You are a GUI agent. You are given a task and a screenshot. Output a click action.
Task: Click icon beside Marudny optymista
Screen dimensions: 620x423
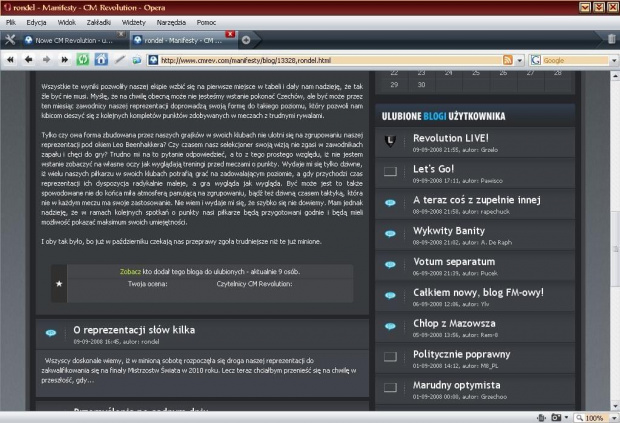pos(390,387)
